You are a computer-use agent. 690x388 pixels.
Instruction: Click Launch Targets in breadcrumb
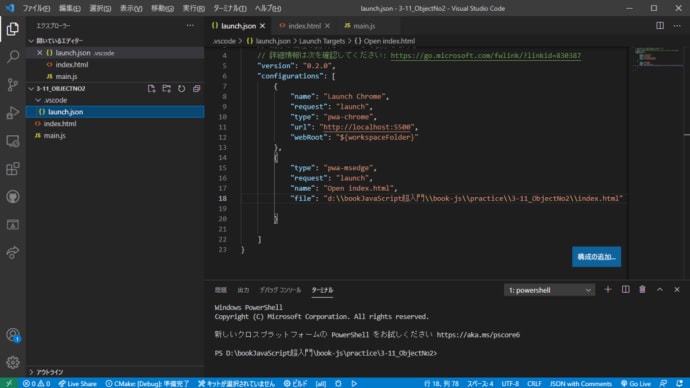coord(322,41)
